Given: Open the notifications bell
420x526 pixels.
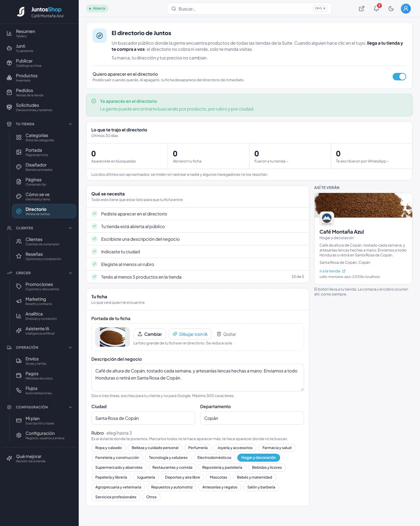Looking at the screenshot, I should pyautogui.click(x=376, y=9).
